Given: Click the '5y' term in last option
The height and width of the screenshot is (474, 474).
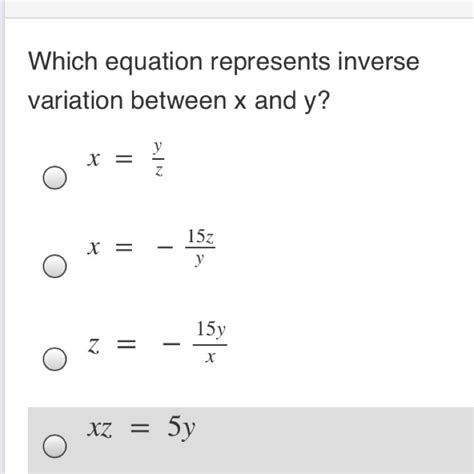Looking at the screenshot, I should tap(181, 429).
